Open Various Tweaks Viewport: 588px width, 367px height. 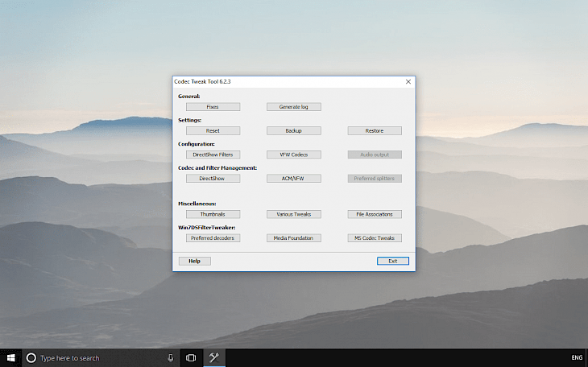[294, 214]
